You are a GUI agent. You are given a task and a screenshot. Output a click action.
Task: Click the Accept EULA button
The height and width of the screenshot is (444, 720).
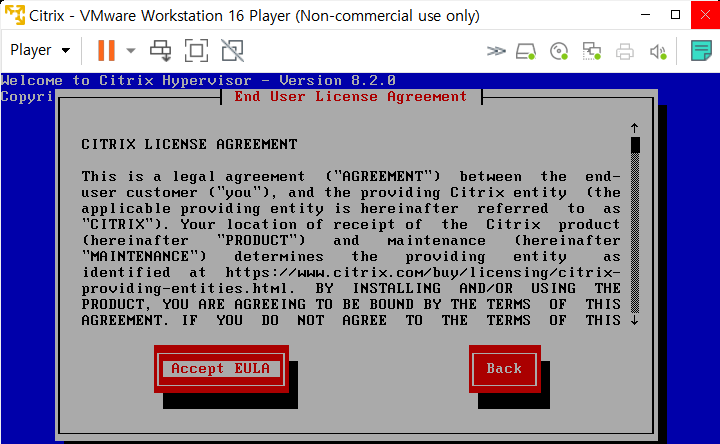221,369
